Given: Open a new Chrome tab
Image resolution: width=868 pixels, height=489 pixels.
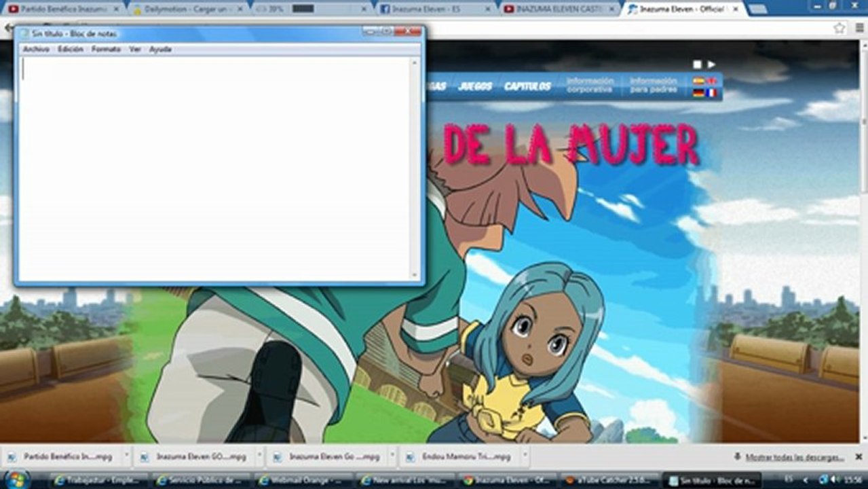Looking at the screenshot, I should [757, 9].
